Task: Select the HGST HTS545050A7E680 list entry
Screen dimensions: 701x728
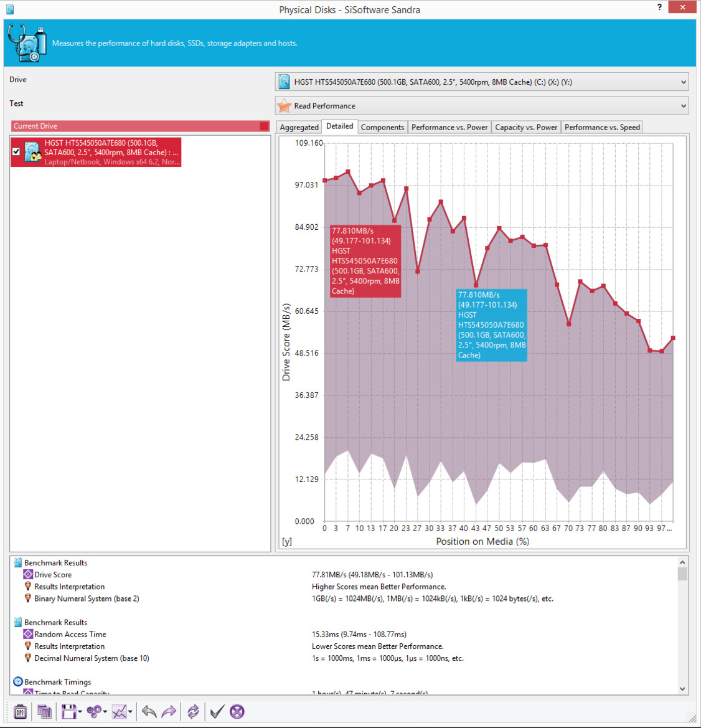Action: pyautogui.click(x=96, y=153)
